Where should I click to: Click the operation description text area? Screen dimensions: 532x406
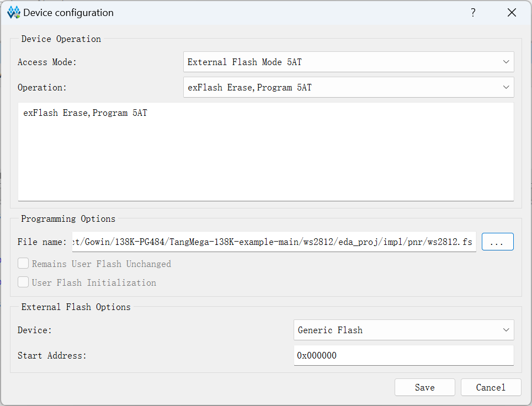click(265, 152)
